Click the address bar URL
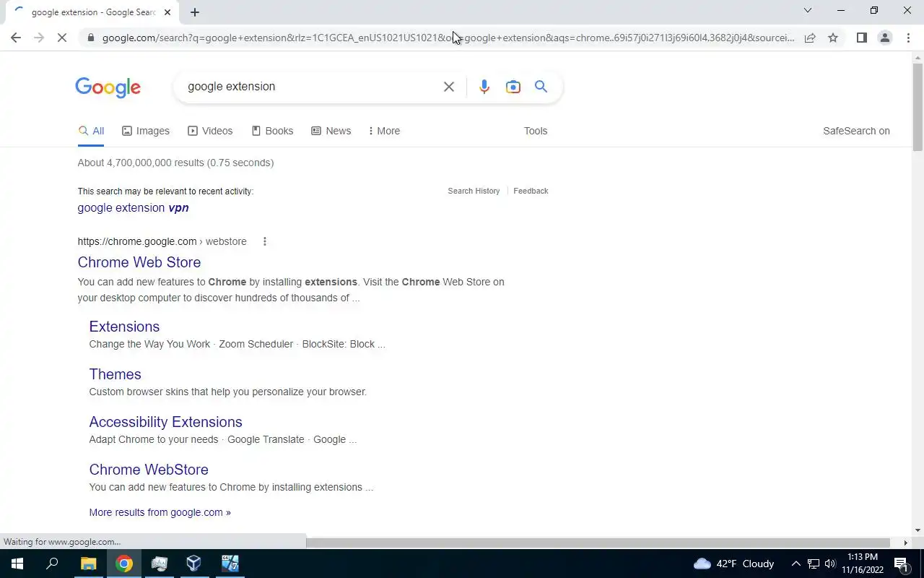Viewport: 924px width, 578px height. click(448, 38)
